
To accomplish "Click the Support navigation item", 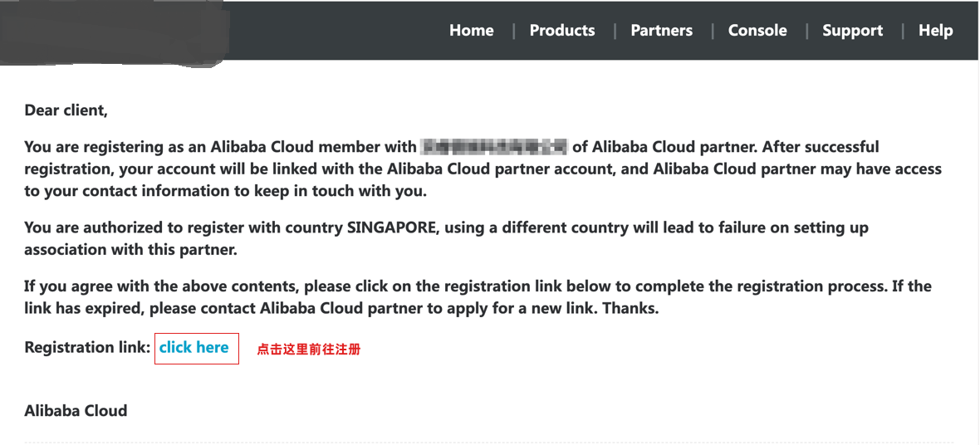I will point(853,31).
